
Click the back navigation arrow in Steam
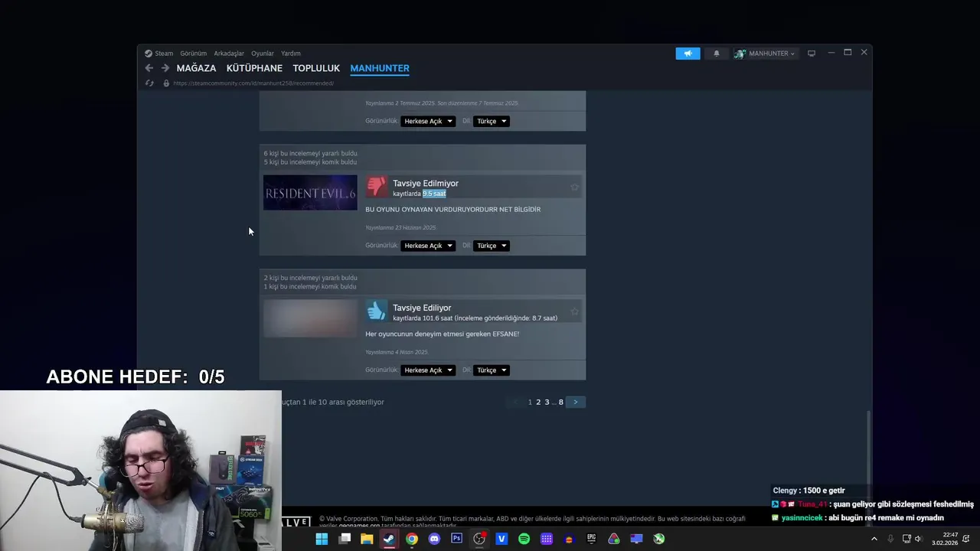[149, 68]
